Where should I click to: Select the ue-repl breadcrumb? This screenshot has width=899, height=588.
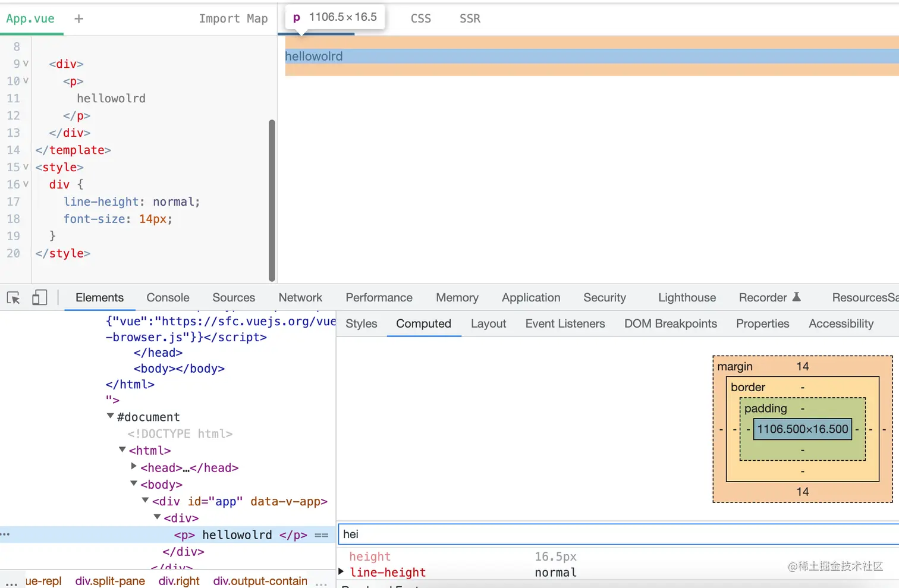(43, 581)
